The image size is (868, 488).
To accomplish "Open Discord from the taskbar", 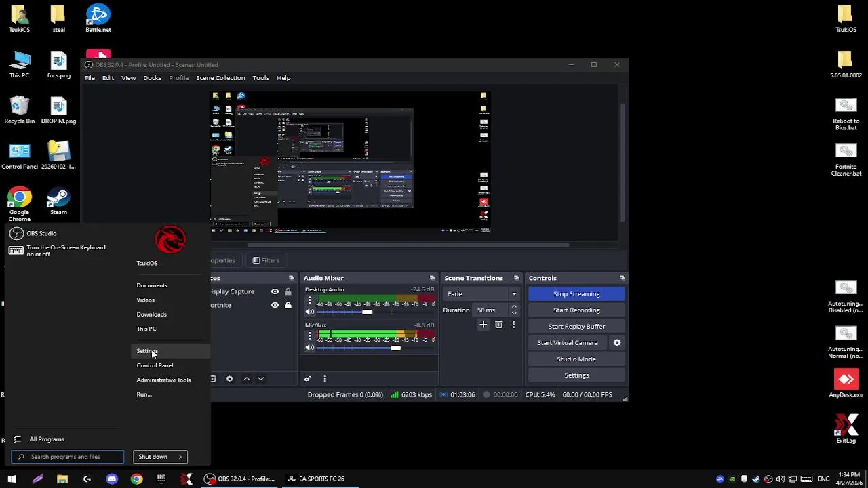I will (x=112, y=479).
